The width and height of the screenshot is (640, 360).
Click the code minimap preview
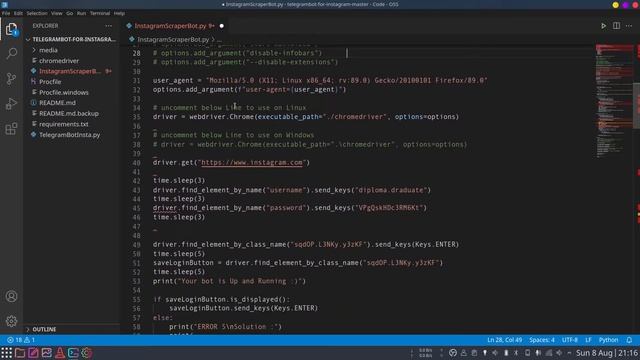pos(613,101)
